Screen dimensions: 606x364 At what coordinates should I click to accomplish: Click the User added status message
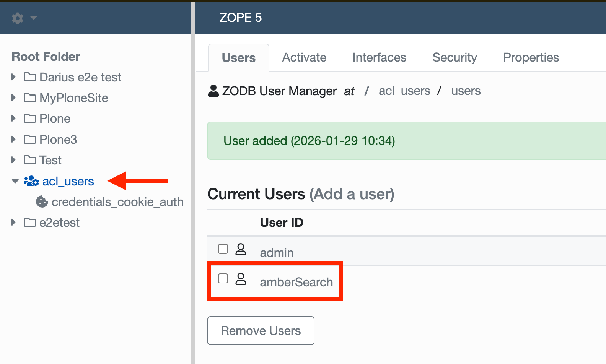click(x=309, y=141)
